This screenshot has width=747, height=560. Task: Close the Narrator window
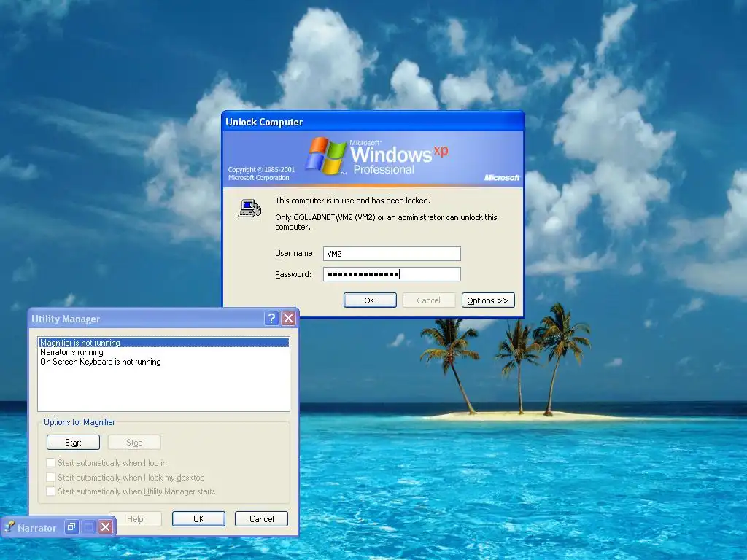106,526
